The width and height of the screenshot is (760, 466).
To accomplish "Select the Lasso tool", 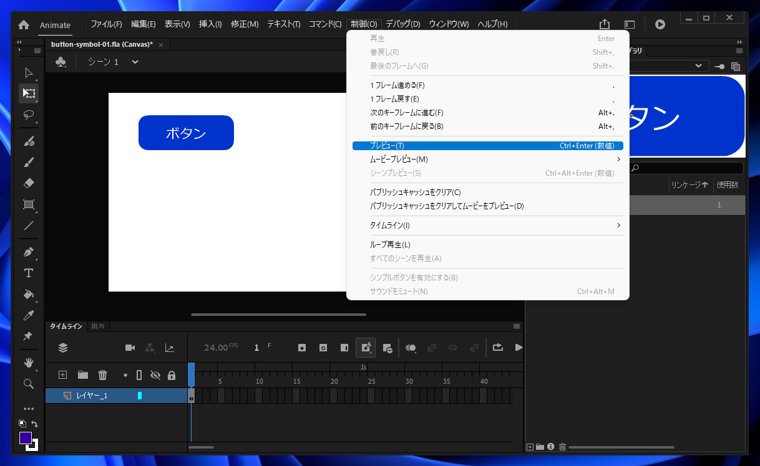I will 29,114.
